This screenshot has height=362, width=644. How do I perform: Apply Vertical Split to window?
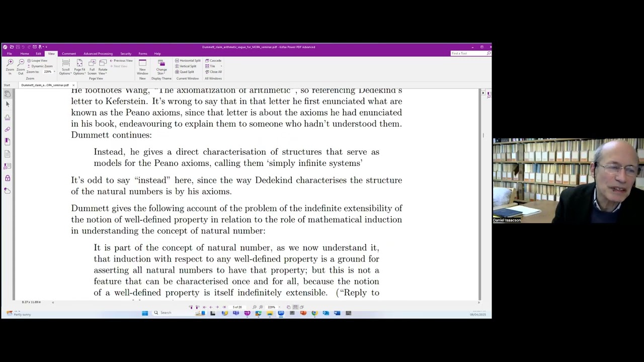click(186, 66)
